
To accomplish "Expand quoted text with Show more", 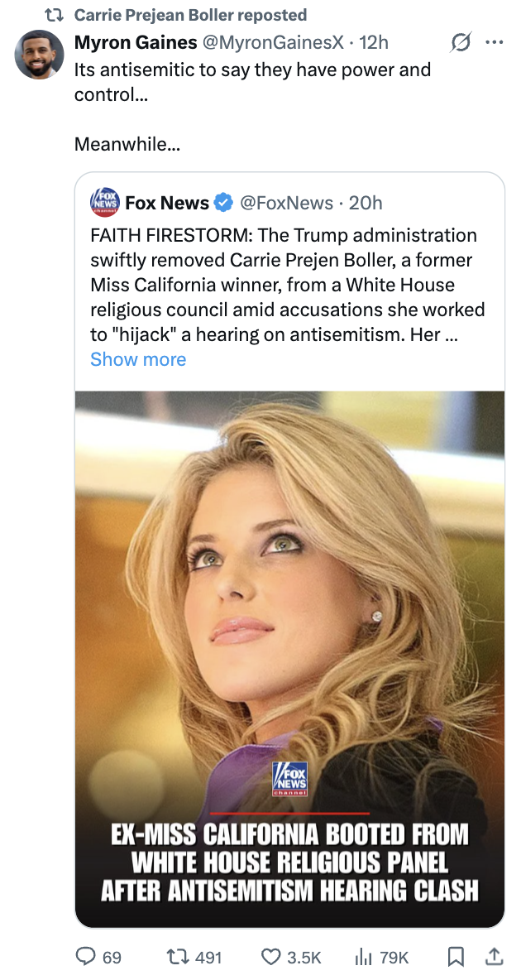I will [138, 359].
